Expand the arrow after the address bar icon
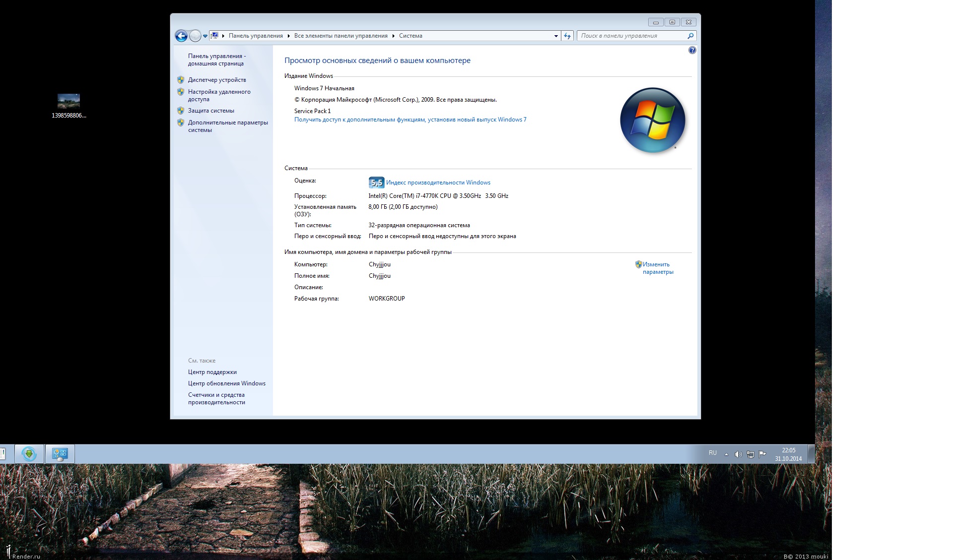This screenshot has width=953, height=560. pyautogui.click(x=223, y=36)
